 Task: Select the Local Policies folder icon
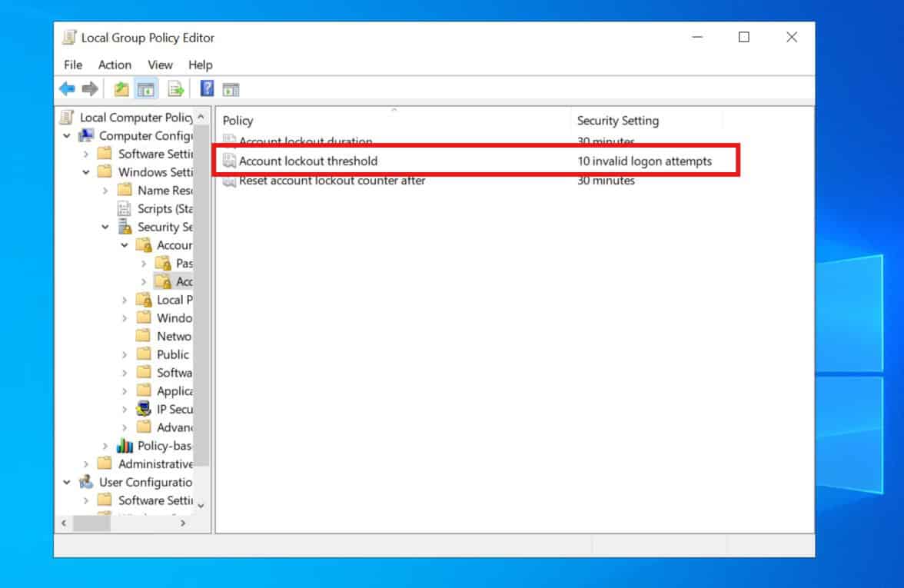point(144,300)
